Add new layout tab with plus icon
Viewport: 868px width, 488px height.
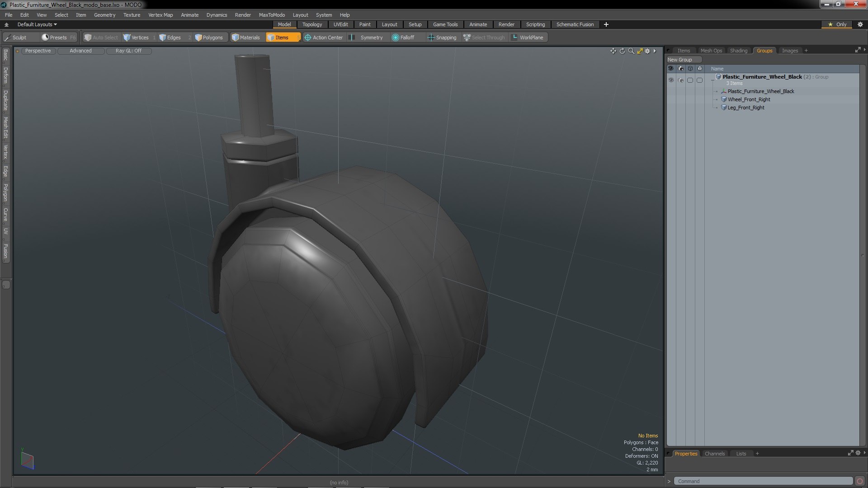pyautogui.click(x=606, y=24)
